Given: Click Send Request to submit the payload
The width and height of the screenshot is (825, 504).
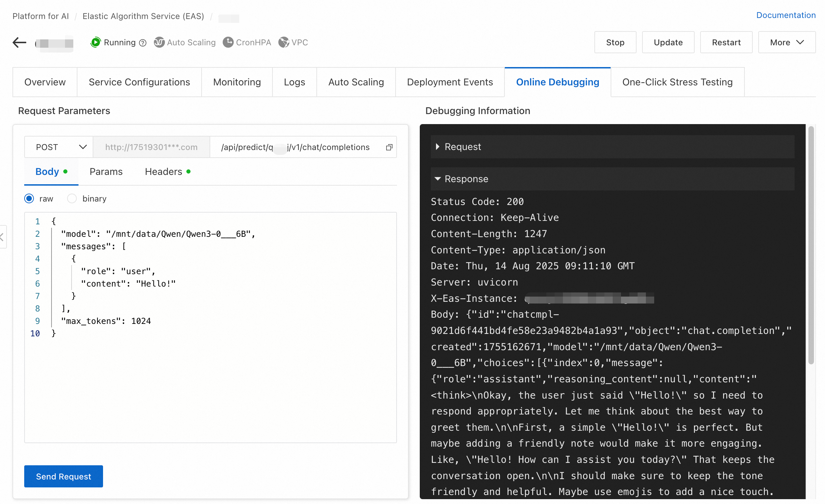Looking at the screenshot, I should pos(63,476).
